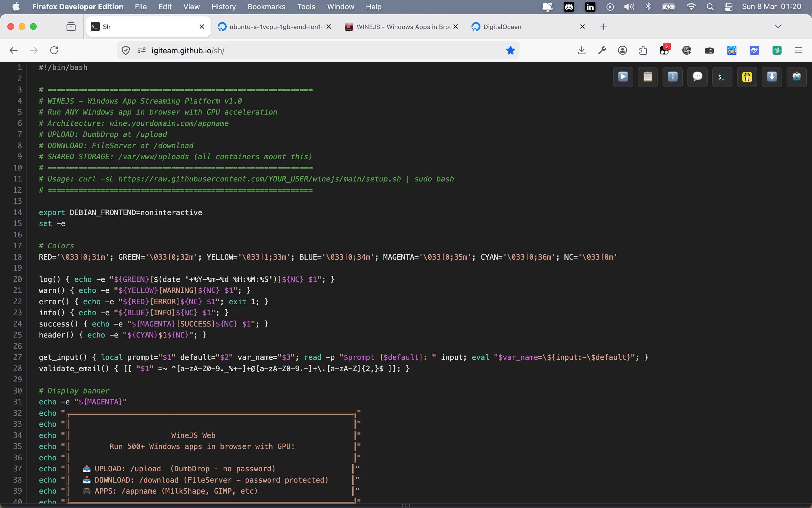812x508 pixels.
Task: Download the script with the down-arrow button
Action: point(772,77)
